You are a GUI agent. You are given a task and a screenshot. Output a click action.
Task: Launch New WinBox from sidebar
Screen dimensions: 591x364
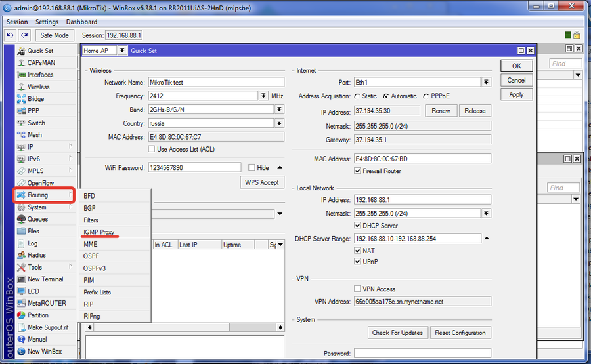tap(45, 352)
